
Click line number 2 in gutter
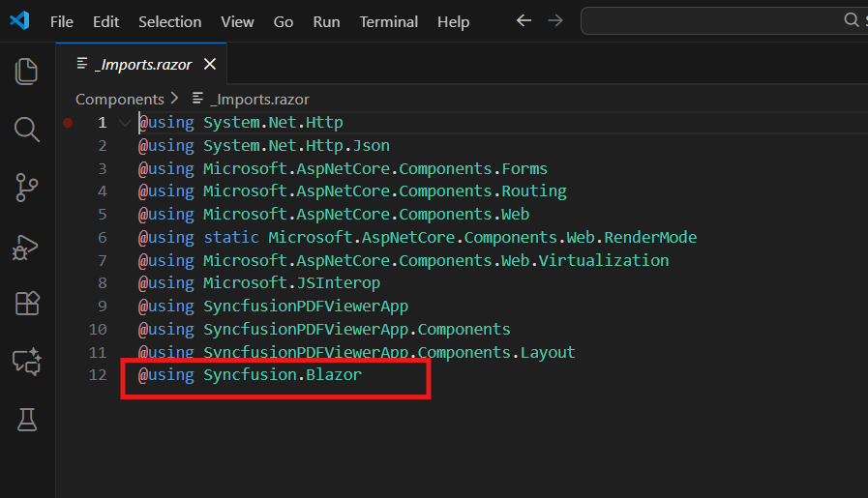(103, 145)
